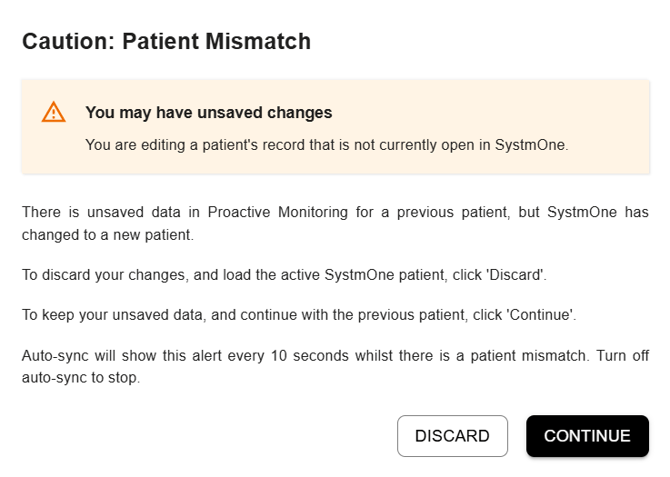Click the alert text about editing a patient's record

click(x=326, y=145)
